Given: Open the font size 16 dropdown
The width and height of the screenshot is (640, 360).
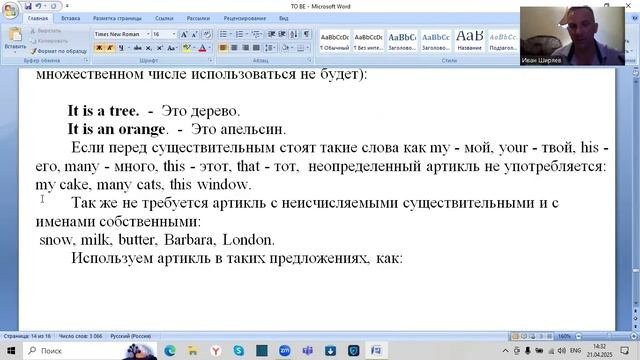Looking at the screenshot, I should click(x=174, y=34).
